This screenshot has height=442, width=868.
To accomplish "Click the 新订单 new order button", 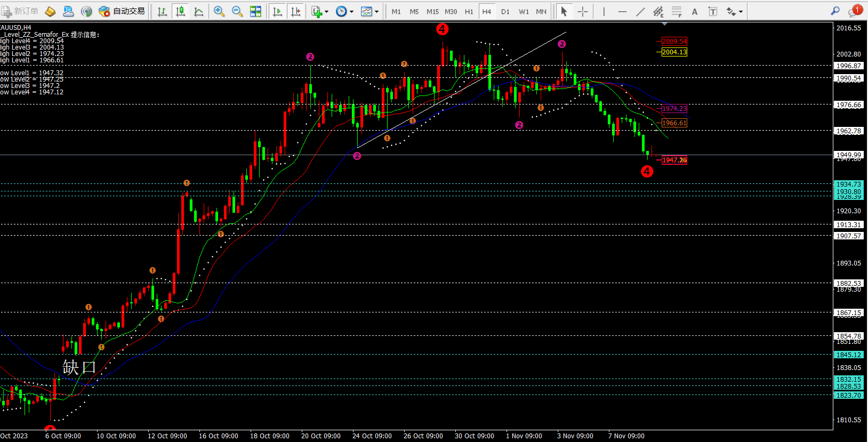I will (20, 11).
